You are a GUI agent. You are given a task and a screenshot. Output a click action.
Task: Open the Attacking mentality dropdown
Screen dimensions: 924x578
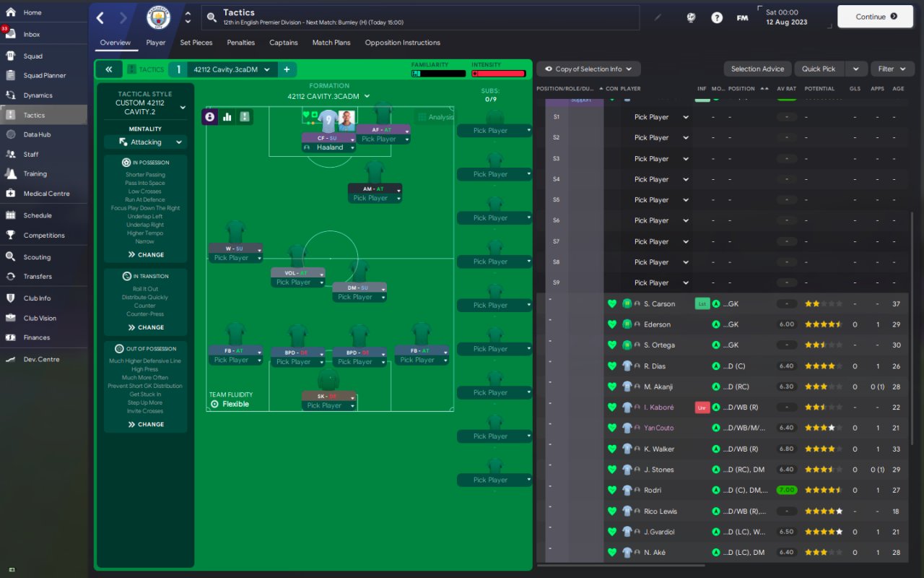coord(145,142)
